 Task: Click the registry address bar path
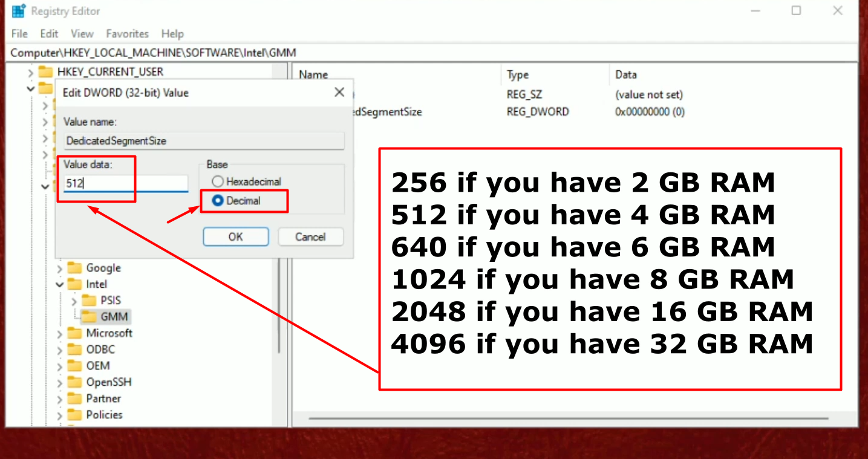point(153,53)
